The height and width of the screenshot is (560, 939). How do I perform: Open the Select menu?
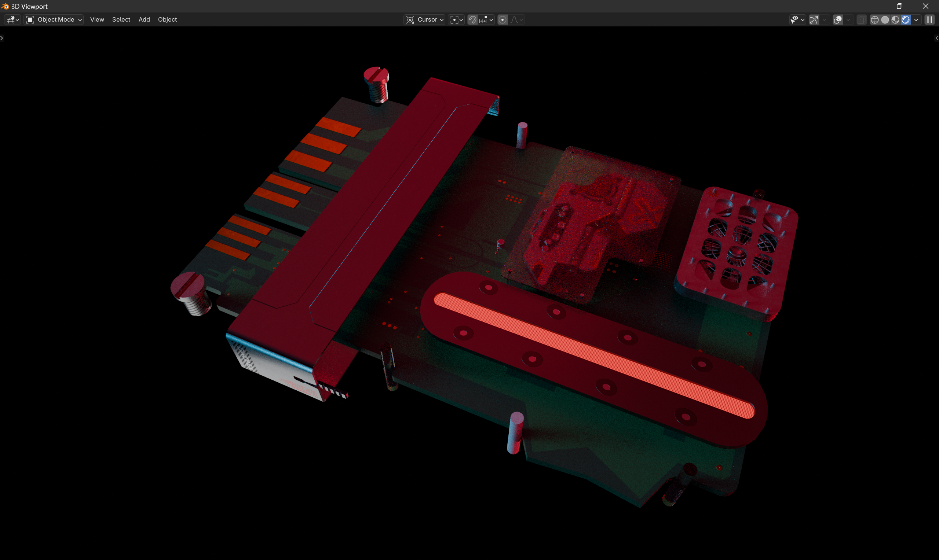pyautogui.click(x=121, y=20)
